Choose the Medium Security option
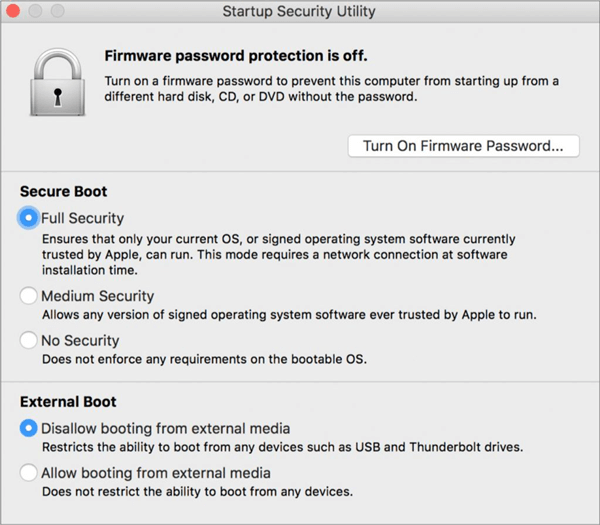 [29, 296]
